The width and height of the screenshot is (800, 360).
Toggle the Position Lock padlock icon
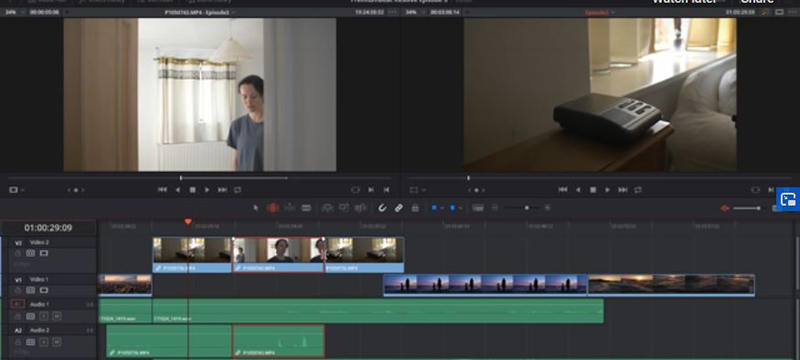[415, 208]
